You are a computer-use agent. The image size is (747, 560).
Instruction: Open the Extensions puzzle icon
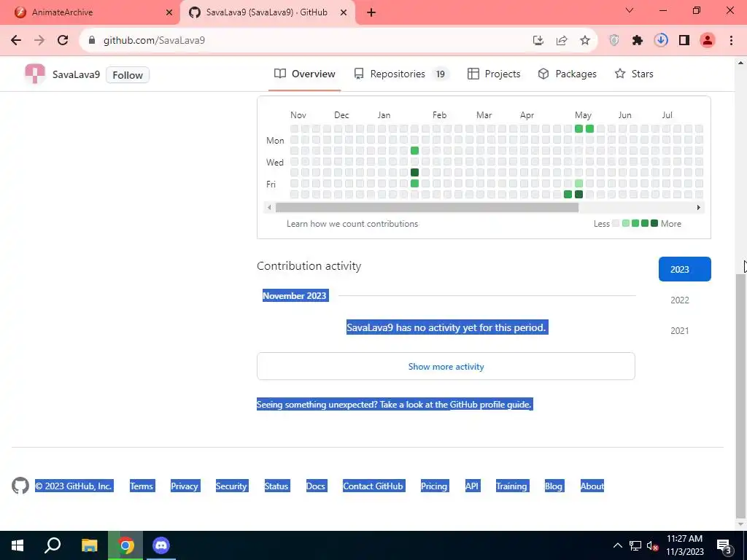click(x=638, y=41)
